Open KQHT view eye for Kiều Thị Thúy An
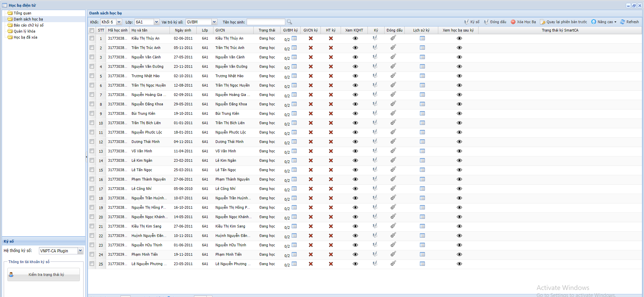The height and width of the screenshot is (297, 644). pos(355,38)
